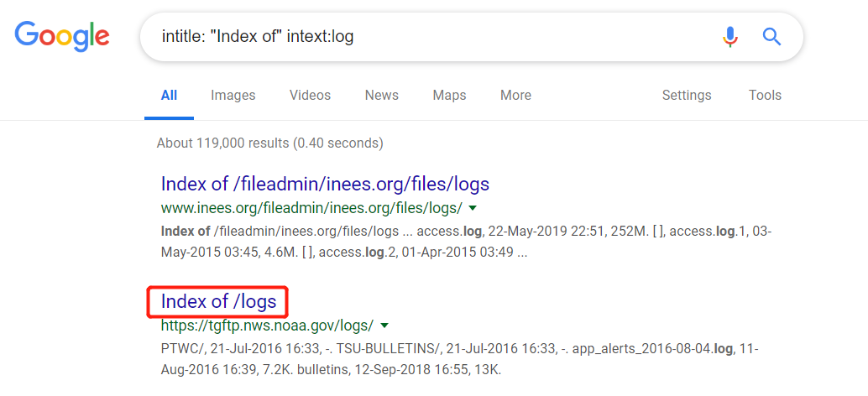
Task: Switch to the Images tab
Action: pos(233,95)
